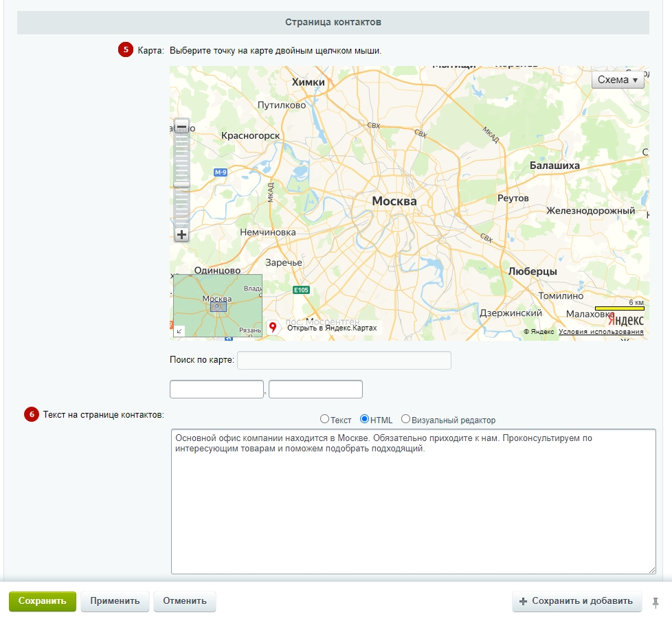The image size is (672, 619).
Task: Click the Заречье label on map
Action: pos(284,262)
